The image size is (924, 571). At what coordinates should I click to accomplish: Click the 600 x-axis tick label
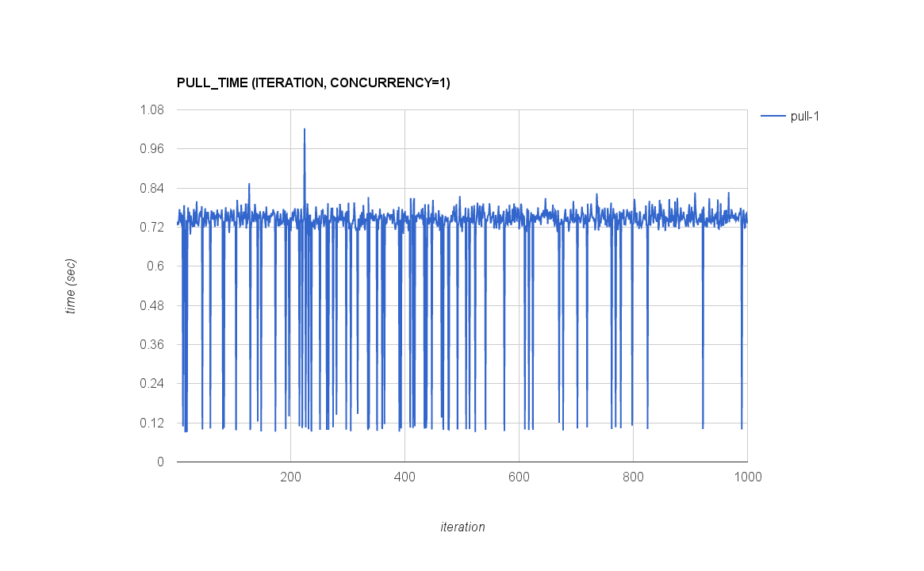(x=519, y=477)
